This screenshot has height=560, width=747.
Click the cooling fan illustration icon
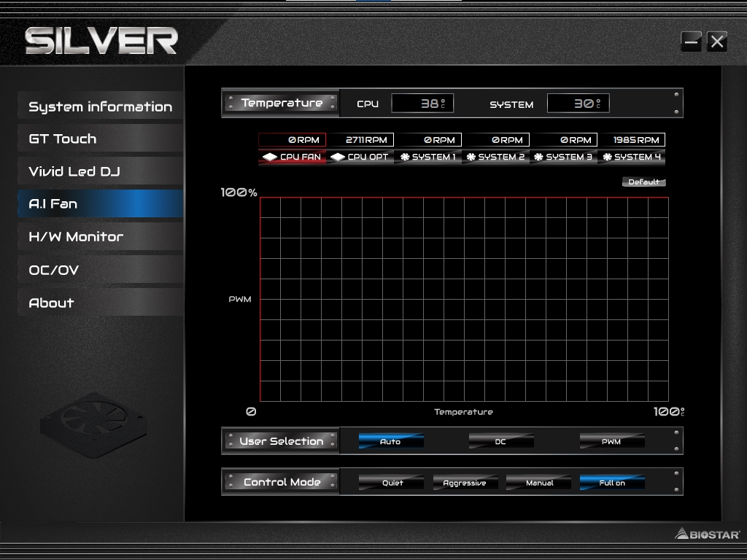pos(93,425)
